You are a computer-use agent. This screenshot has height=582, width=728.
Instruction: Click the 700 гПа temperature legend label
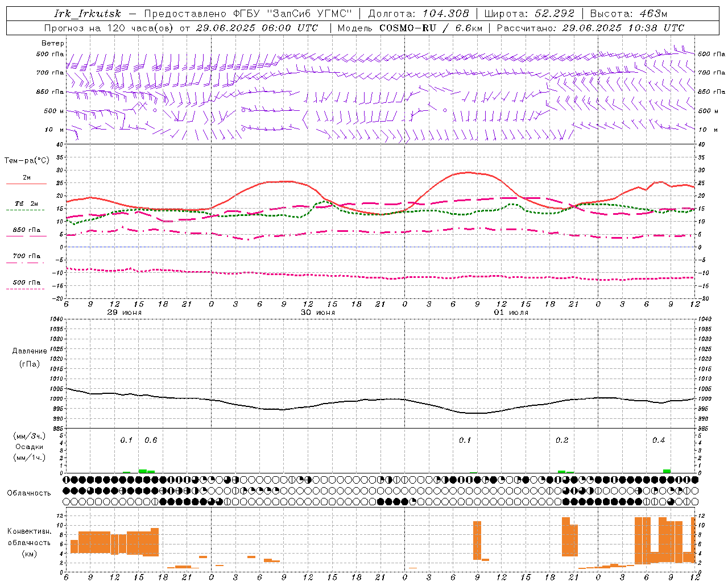coord(27,256)
